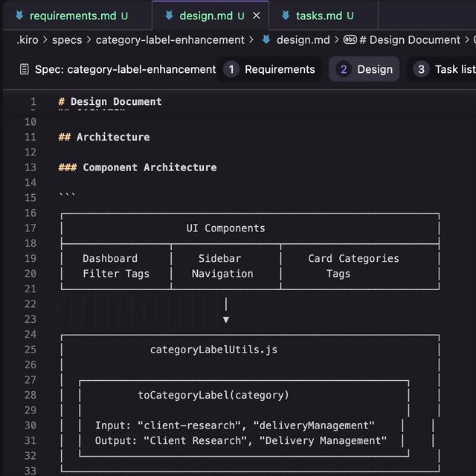476x476 pixels.
Task: Click line number 13 in the gutter
Action: click(x=30, y=167)
